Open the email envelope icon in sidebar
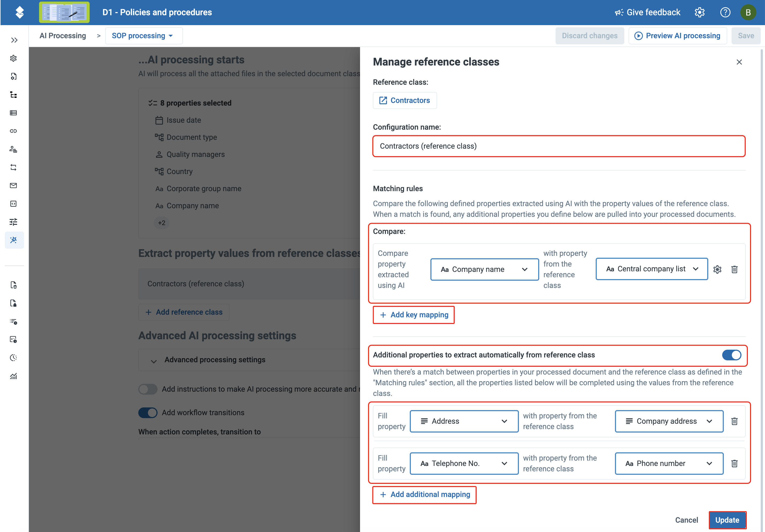765x532 pixels. (13, 186)
